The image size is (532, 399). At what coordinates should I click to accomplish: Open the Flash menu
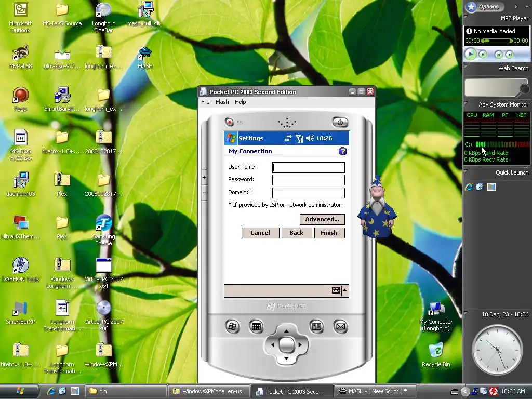(222, 102)
